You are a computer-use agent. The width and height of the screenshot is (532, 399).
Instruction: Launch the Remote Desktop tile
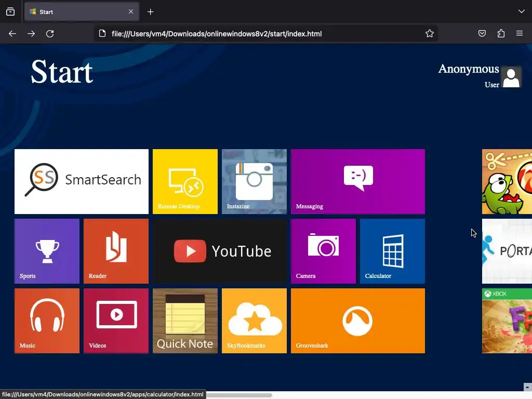click(x=185, y=181)
